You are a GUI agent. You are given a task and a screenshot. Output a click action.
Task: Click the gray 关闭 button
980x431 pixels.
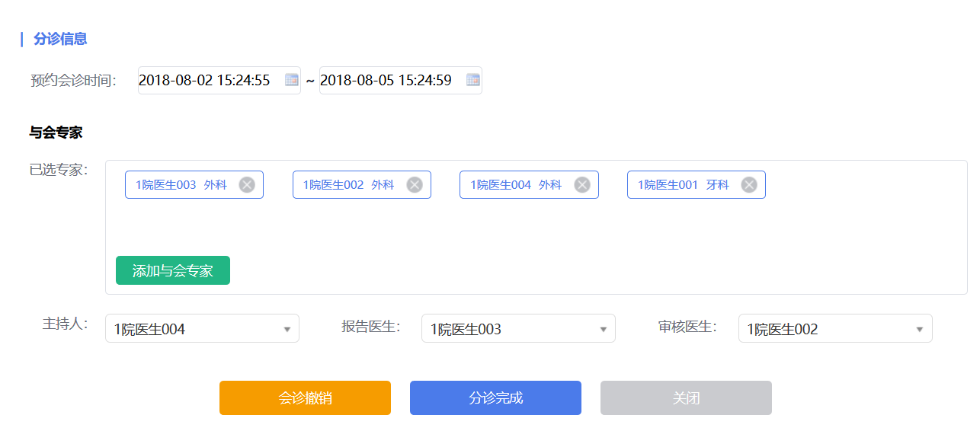coord(686,398)
